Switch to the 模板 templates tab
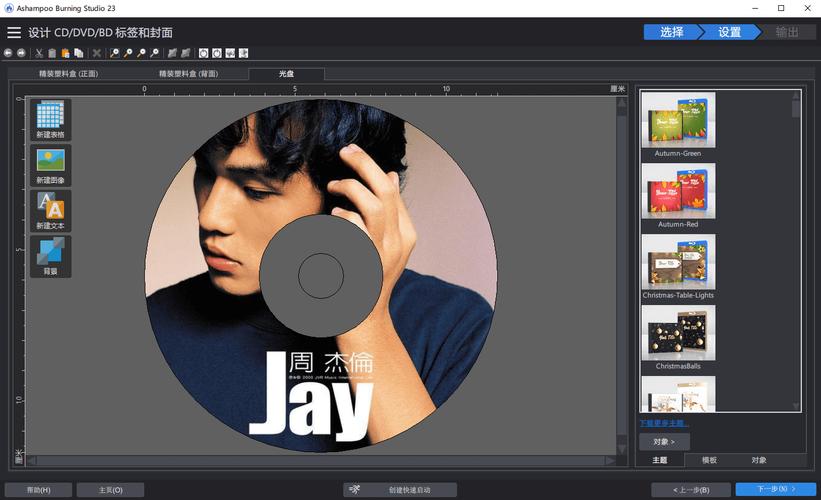Screen dimensions: 821x500 point(709,460)
